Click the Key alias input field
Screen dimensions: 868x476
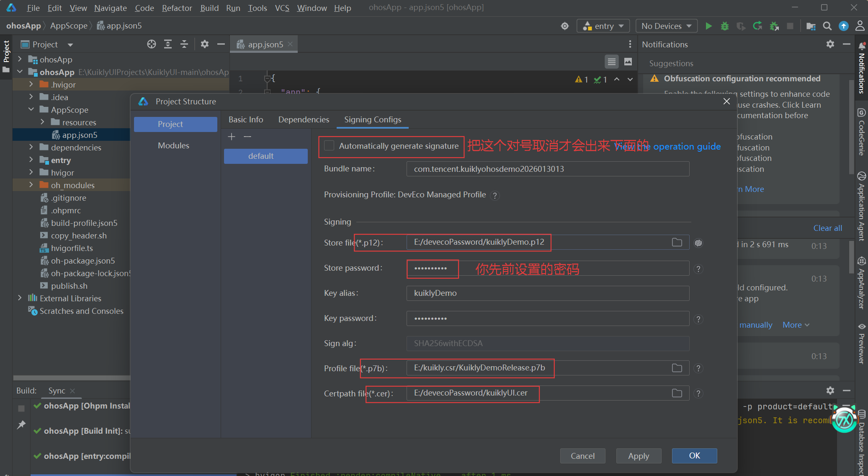tap(547, 293)
